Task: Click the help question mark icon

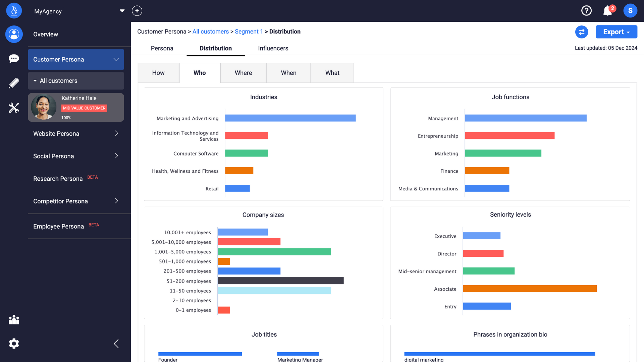Action: pos(586,11)
